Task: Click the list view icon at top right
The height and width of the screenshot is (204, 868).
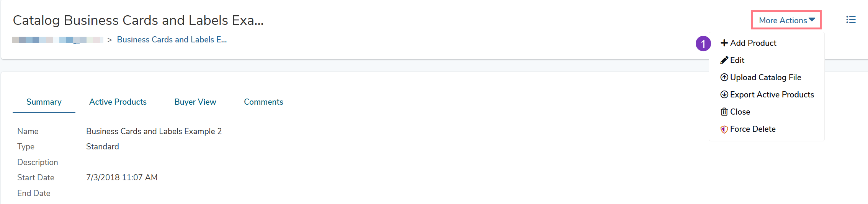Action: [x=851, y=19]
